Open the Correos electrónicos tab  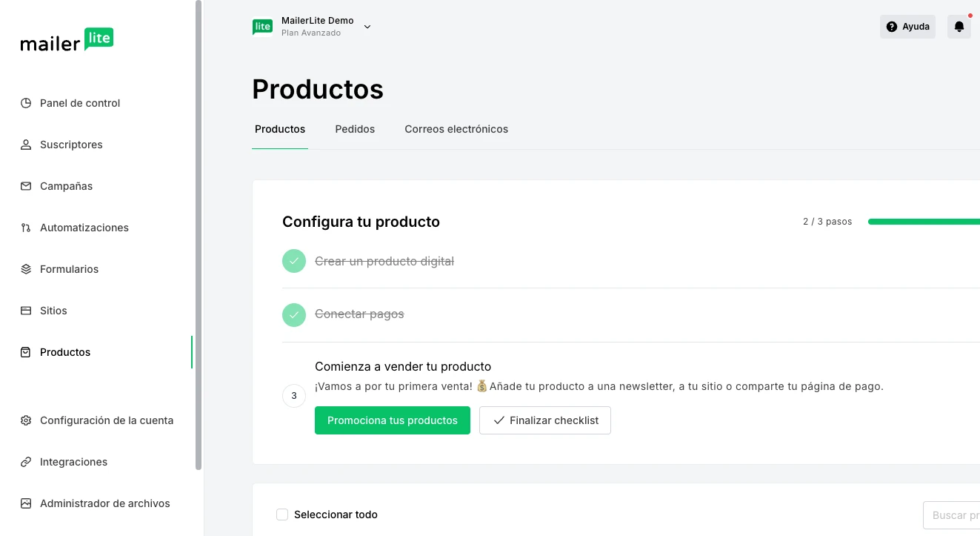click(456, 129)
